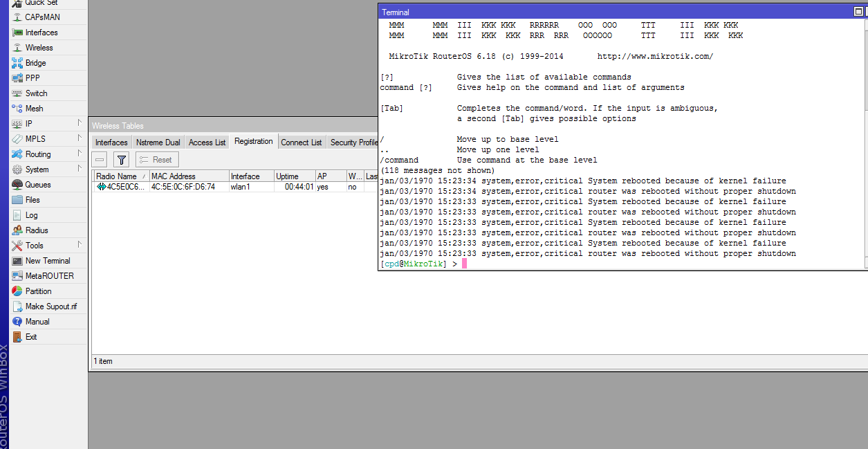The image size is (868, 449).
Task: Click the Make Supout.rif icon
Action: tap(17, 306)
